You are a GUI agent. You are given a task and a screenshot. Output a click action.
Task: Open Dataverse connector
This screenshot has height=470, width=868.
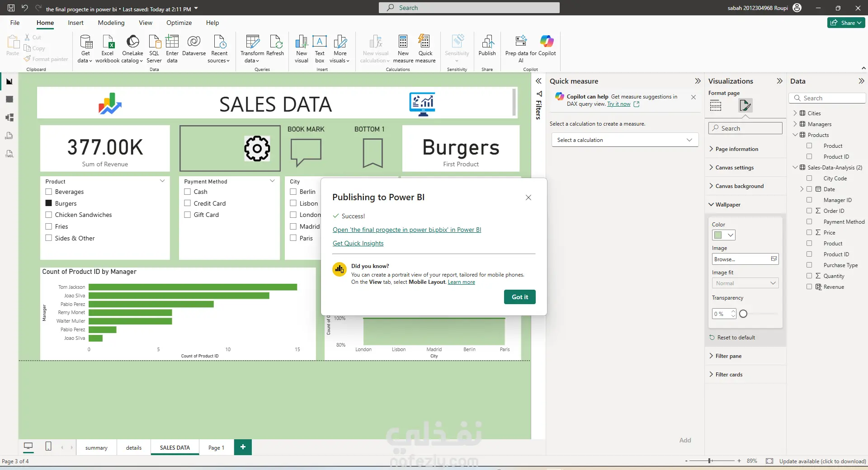pos(194,45)
